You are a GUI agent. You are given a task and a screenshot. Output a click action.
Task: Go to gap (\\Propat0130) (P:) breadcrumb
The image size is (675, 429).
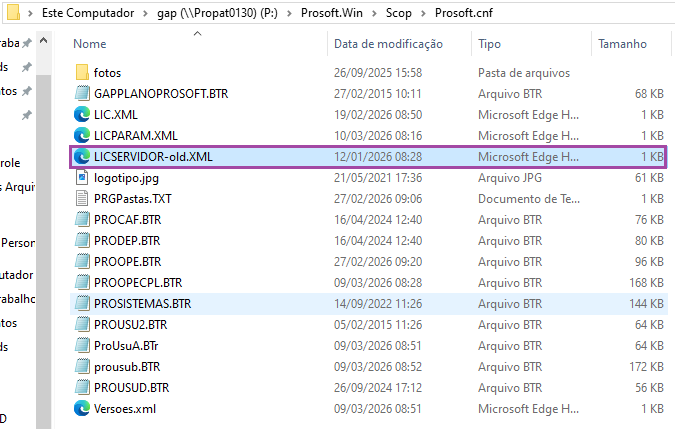tap(217, 13)
